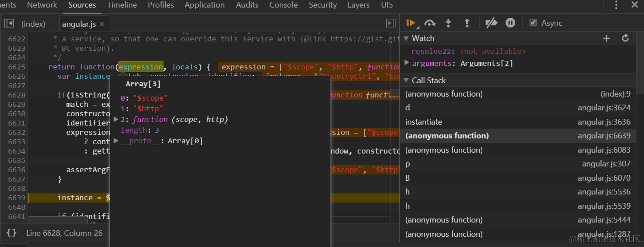Expand the function (scope, http) array item
The height and width of the screenshot is (247, 644).
[116, 119]
